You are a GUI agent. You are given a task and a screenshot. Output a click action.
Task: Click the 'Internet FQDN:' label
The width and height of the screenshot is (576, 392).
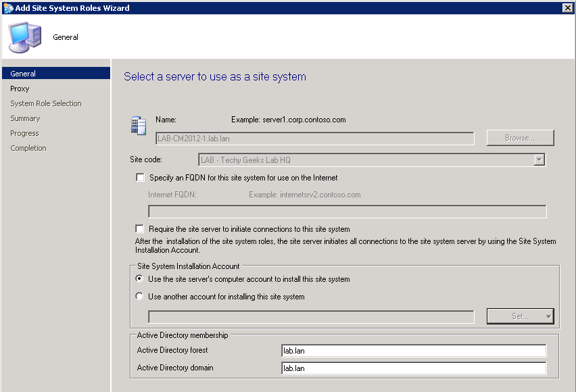[172, 195]
